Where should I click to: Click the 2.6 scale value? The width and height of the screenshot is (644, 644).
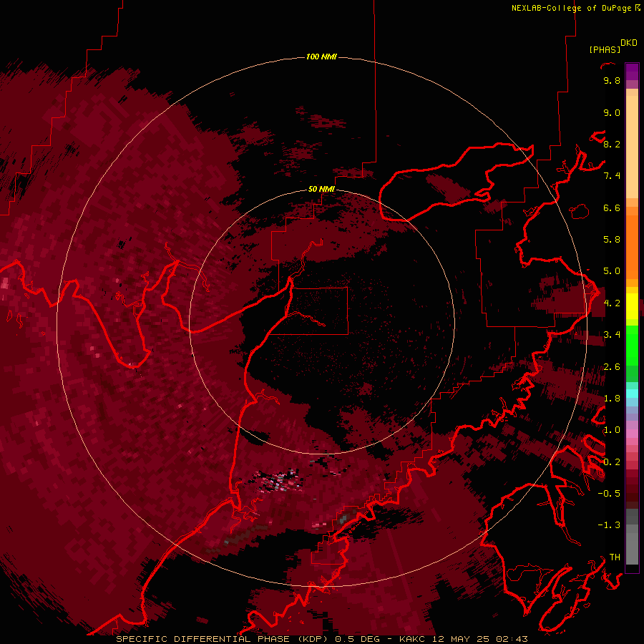[612, 367]
